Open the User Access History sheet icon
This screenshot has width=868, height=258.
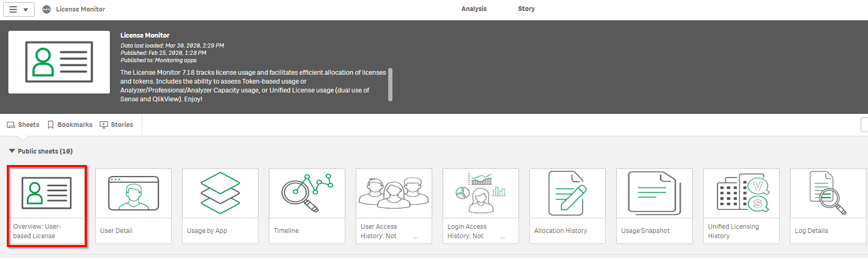pyautogui.click(x=394, y=193)
